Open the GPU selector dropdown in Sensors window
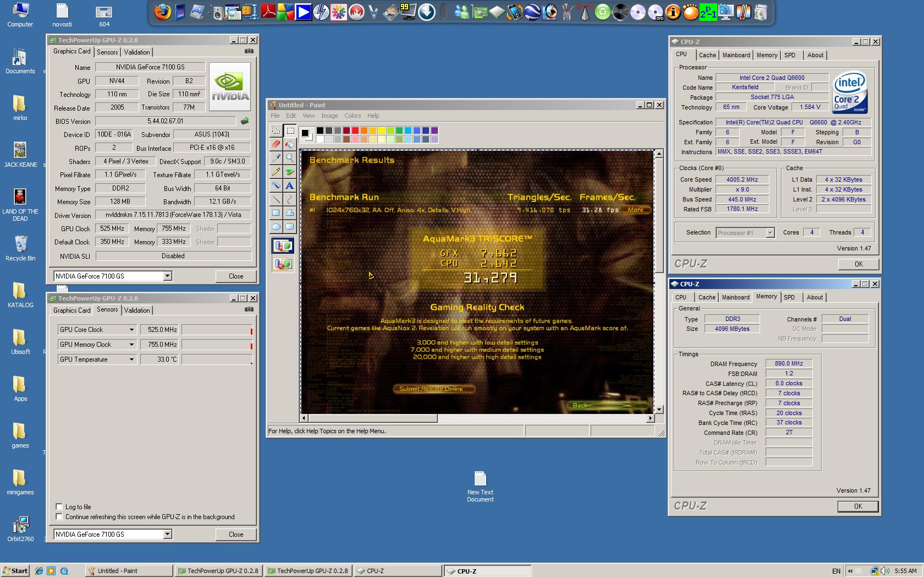Image resolution: width=924 pixels, height=578 pixels. coord(167,534)
